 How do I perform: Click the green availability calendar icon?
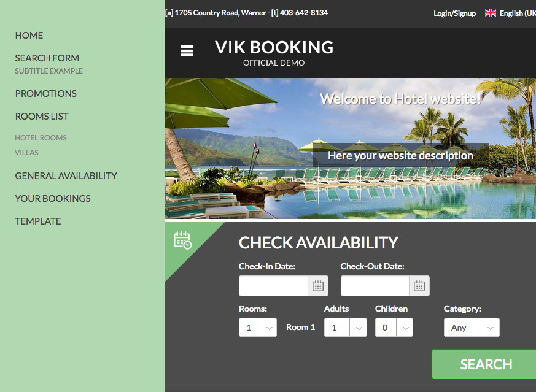[182, 240]
